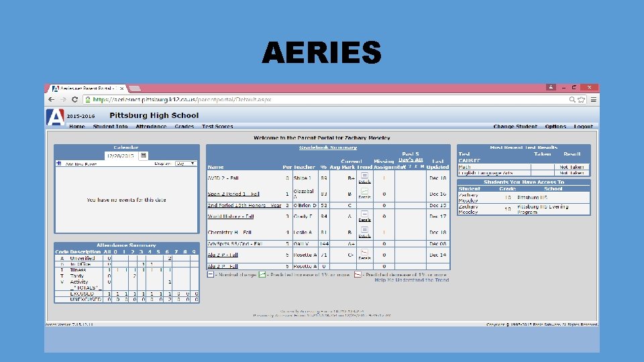The image size is (644, 362).
Task: Bookmark the page with the star icon
Action: [x=581, y=99]
